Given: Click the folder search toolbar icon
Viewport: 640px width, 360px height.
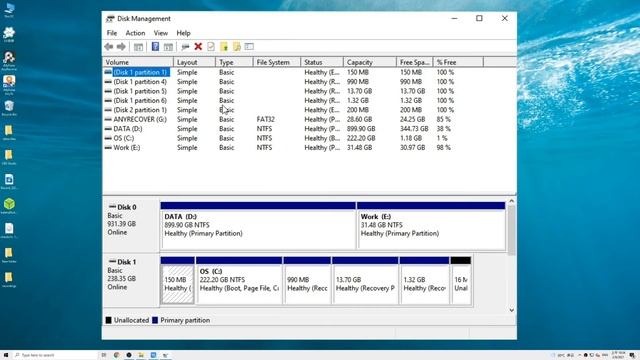Looking at the screenshot, I should pyautogui.click(x=236, y=47).
